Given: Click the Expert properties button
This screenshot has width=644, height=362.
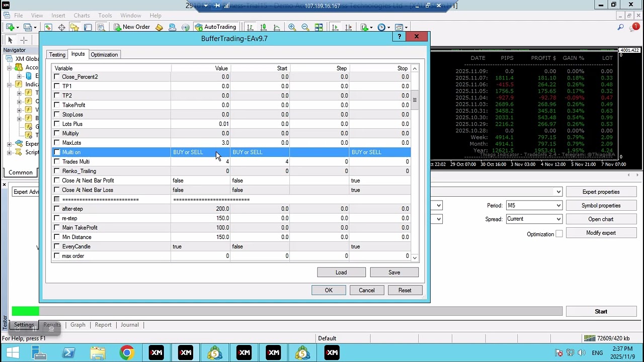Looking at the screenshot, I should tap(601, 192).
